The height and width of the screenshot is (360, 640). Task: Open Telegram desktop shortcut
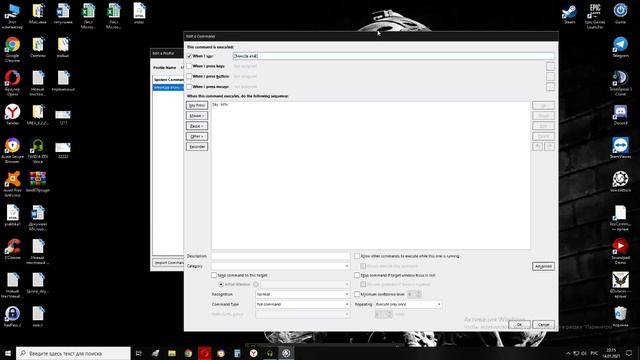coord(620,47)
